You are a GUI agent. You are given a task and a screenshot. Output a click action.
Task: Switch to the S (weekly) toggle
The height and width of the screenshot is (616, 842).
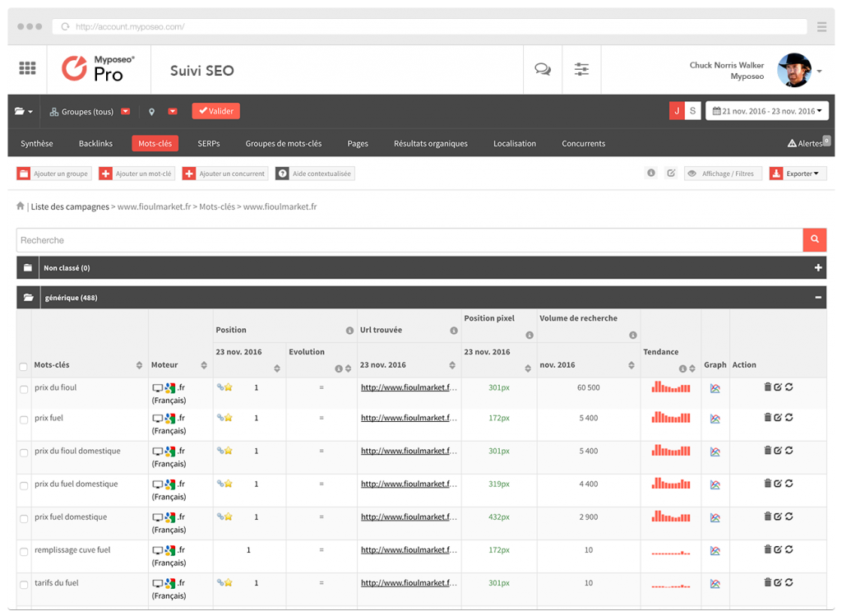[x=692, y=111]
